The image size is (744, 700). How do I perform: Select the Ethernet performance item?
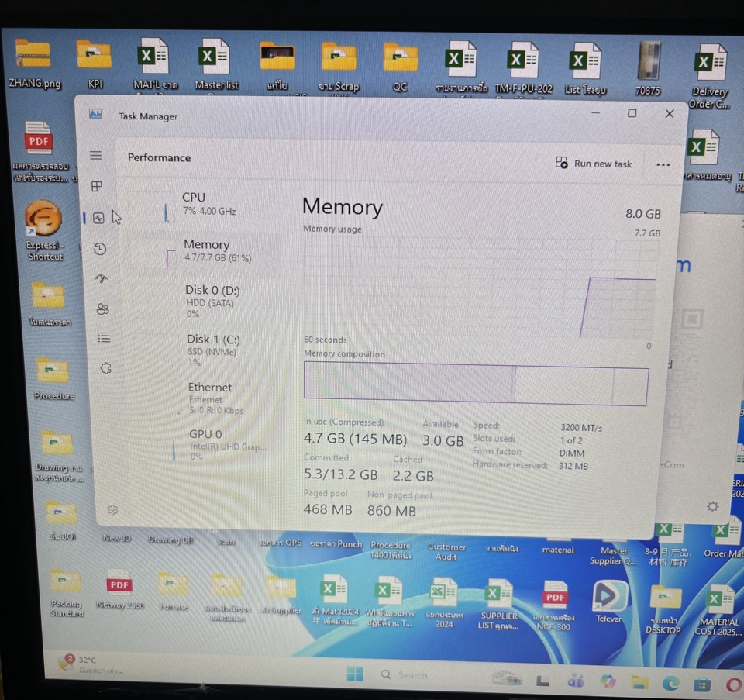[x=213, y=397]
